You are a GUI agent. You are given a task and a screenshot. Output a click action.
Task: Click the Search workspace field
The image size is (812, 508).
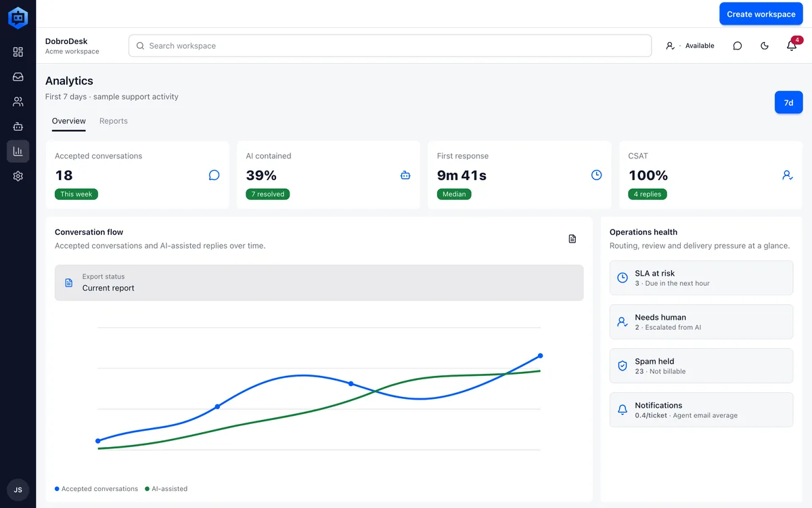click(390, 45)
